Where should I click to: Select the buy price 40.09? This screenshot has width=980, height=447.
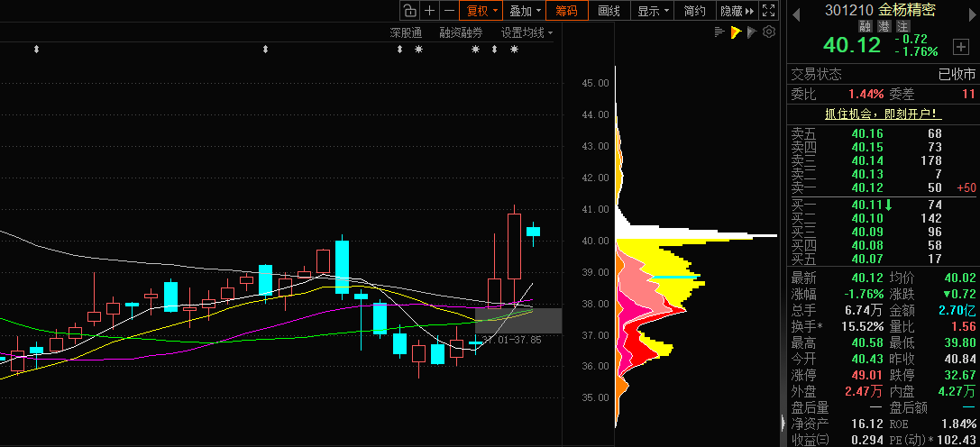pos(867,232)
